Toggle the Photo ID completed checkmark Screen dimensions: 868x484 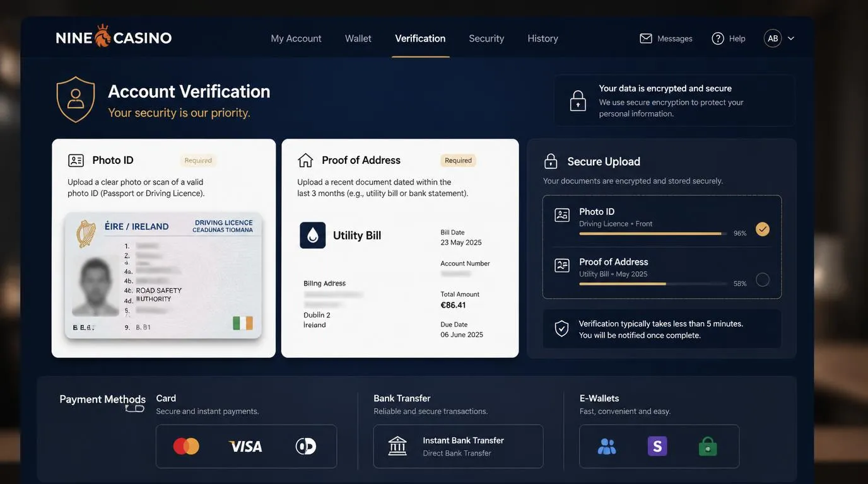tap(763, 229)
